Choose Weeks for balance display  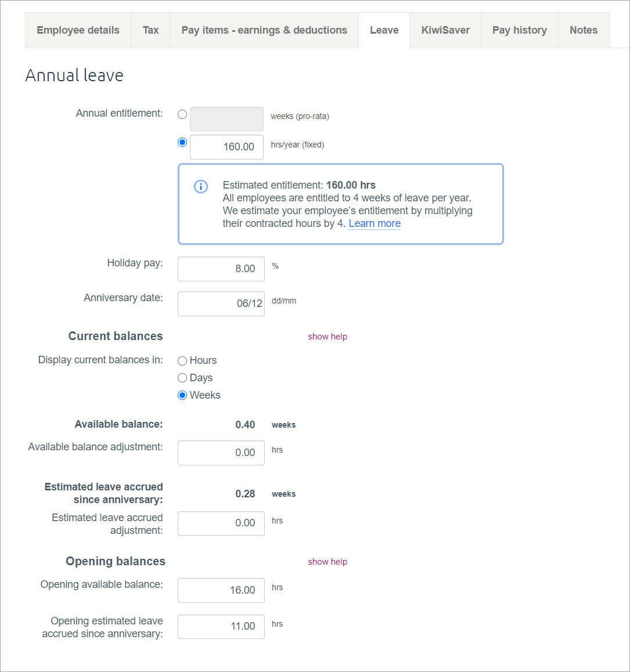pos(182,395)
